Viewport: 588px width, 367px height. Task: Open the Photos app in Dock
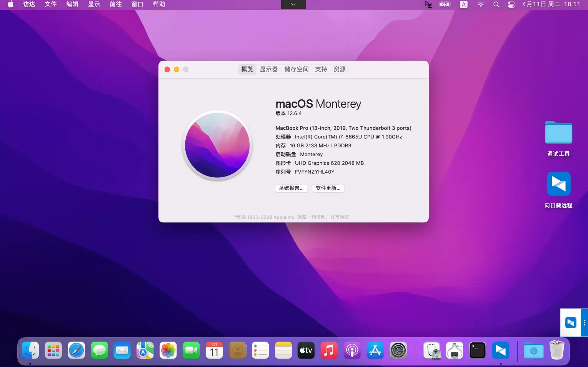coord(168,350)
